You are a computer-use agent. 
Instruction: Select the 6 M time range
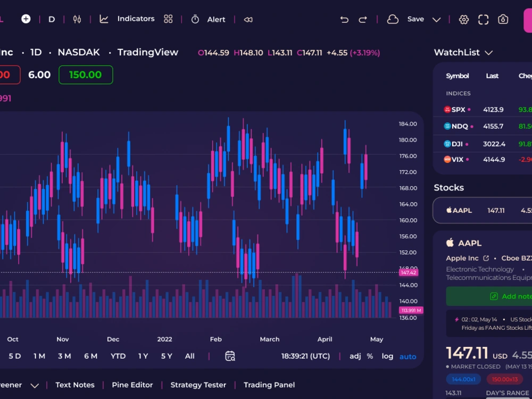pyautogui.click(x=90, y=356)
